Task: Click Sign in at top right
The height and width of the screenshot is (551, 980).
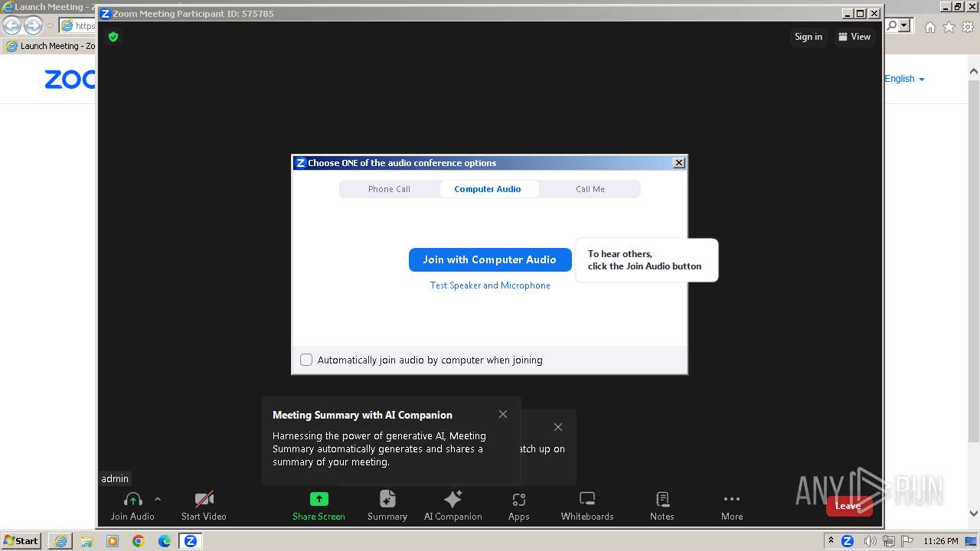Action: (808, 37)
